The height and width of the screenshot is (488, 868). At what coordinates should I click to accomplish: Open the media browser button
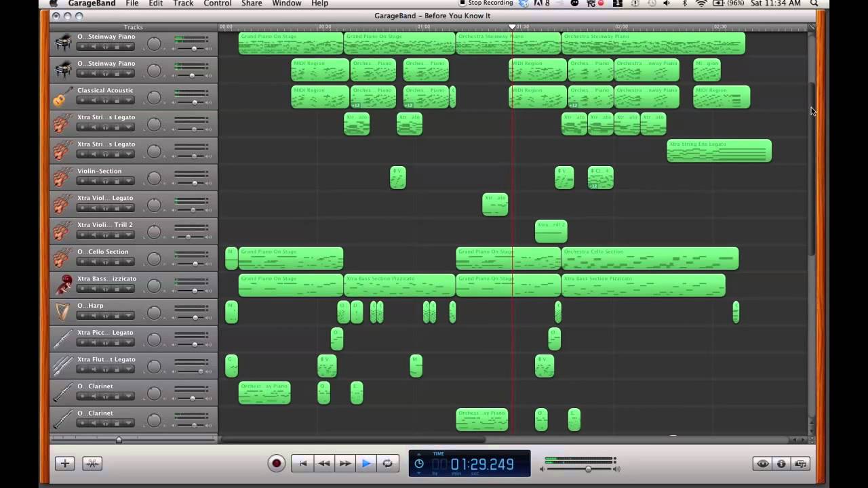tap(800, 464)
